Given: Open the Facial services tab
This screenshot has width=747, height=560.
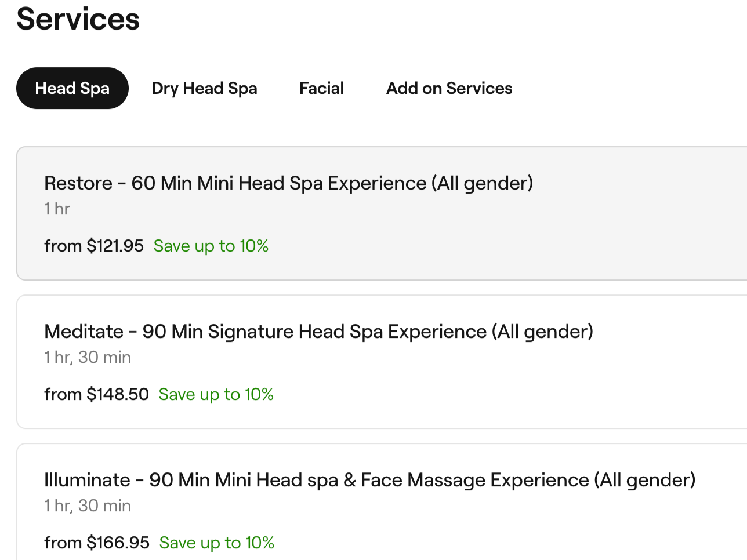Looking at the screenshot, I should (321, 88).
